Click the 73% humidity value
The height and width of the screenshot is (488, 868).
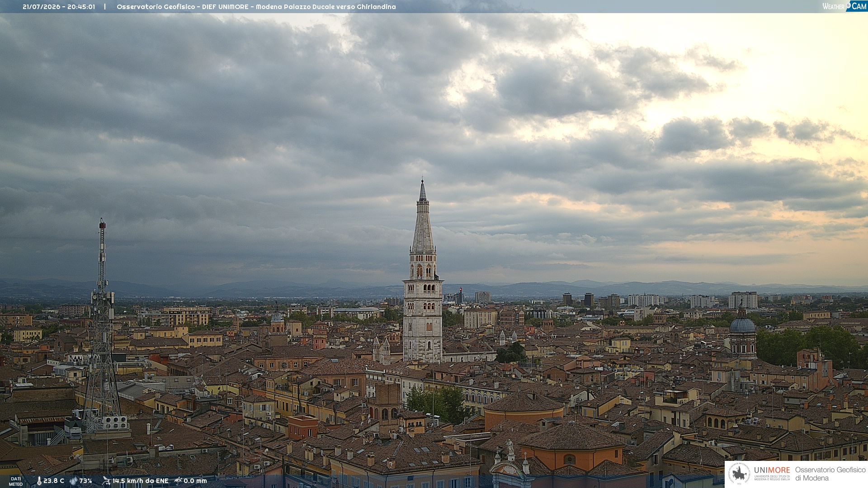click(86, 481)
